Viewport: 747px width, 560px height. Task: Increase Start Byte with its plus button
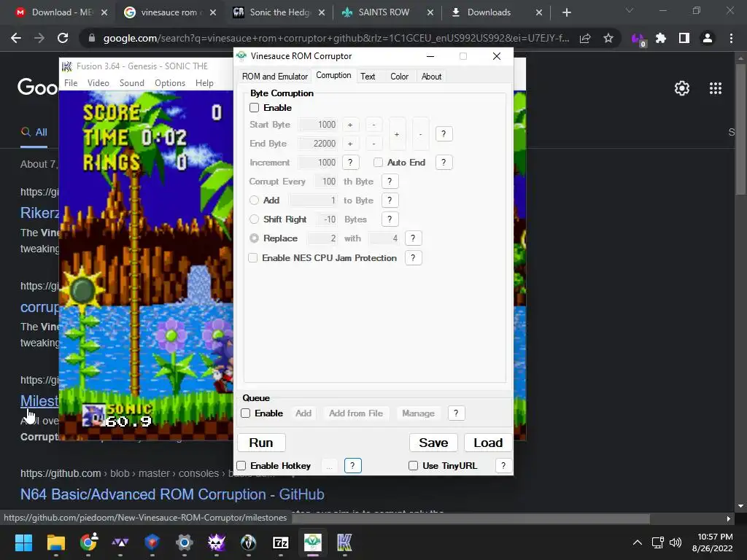[x=349, y=125]
